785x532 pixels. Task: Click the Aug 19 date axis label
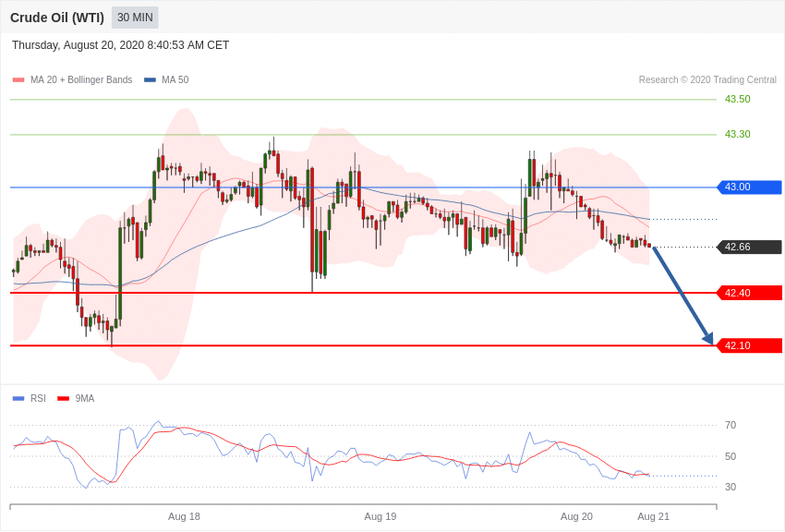pyautogui.click(x=380, y=516)
